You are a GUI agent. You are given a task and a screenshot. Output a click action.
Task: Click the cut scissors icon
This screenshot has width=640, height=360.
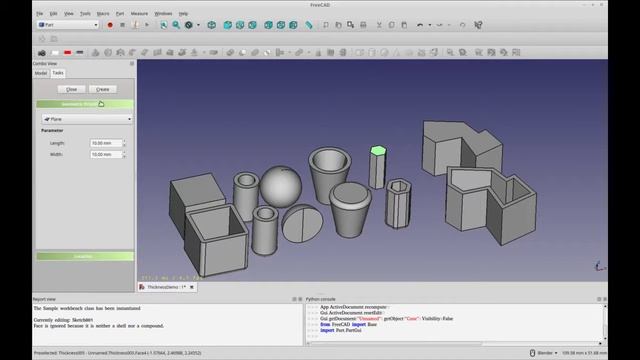(379, 25)
